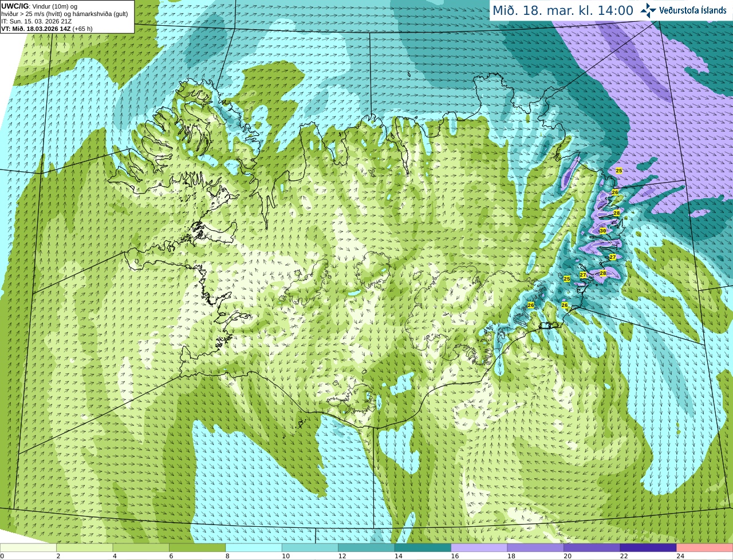Click the legend scale number 20

click(568, 556)
